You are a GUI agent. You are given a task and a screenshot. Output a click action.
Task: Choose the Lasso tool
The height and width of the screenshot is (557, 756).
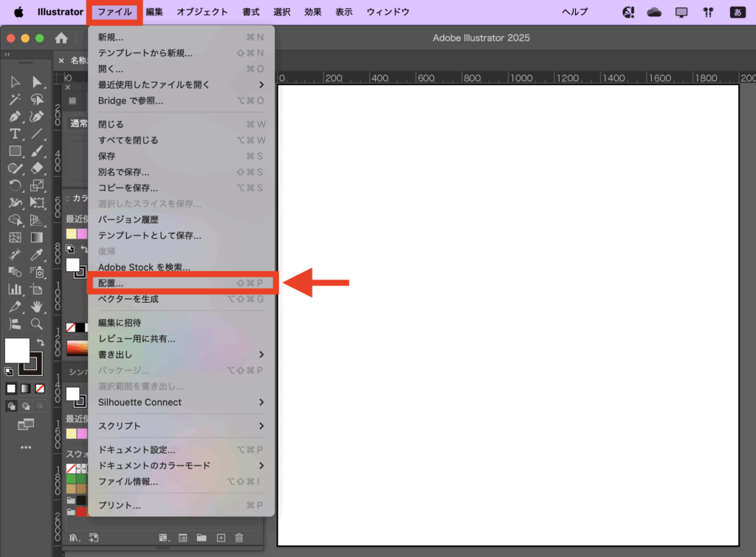coord(37,99)
